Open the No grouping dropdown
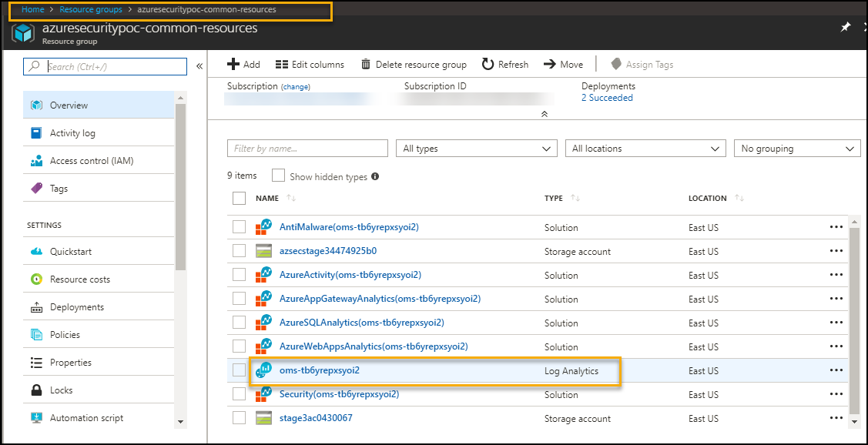The width and height of the screenshot is (868, 445). [x=797, y=149]
